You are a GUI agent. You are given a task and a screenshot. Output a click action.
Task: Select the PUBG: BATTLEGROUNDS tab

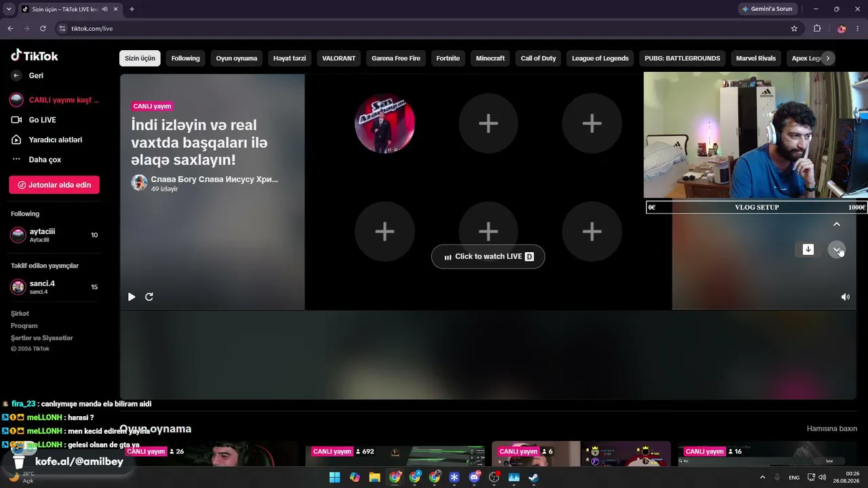pyautogui.click(x=682, y=58)
